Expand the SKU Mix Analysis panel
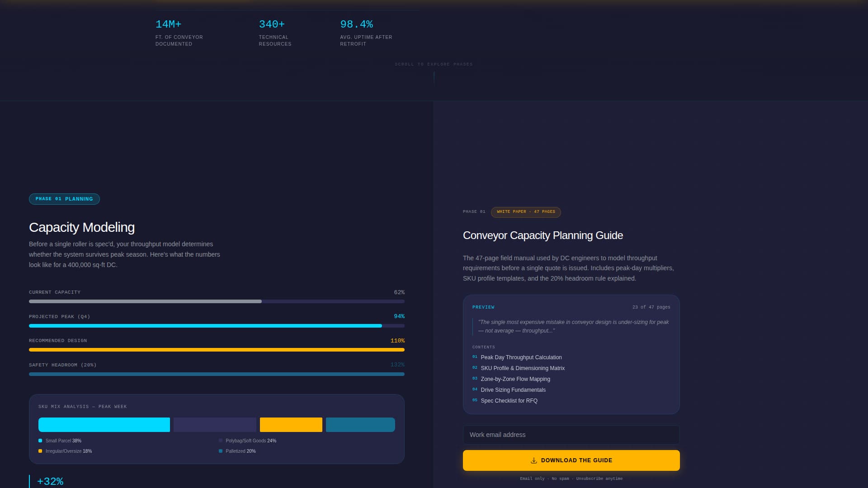Image resolution: width=868 pixels, height=488 pixels. (217, 428)
